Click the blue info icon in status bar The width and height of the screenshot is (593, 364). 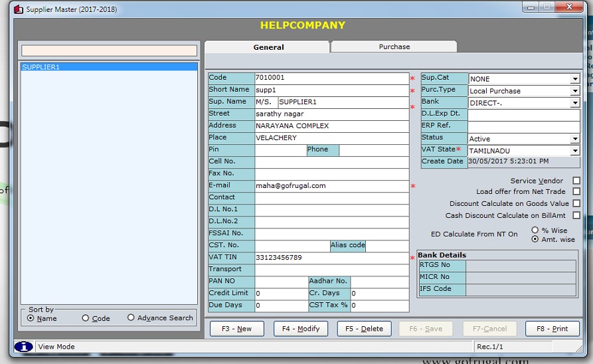pos(23,347)
